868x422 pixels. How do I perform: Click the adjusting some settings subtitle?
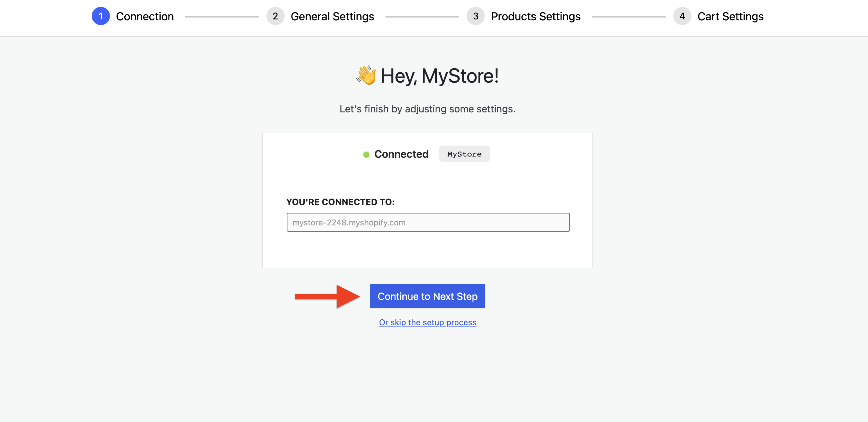pos(427,109)
